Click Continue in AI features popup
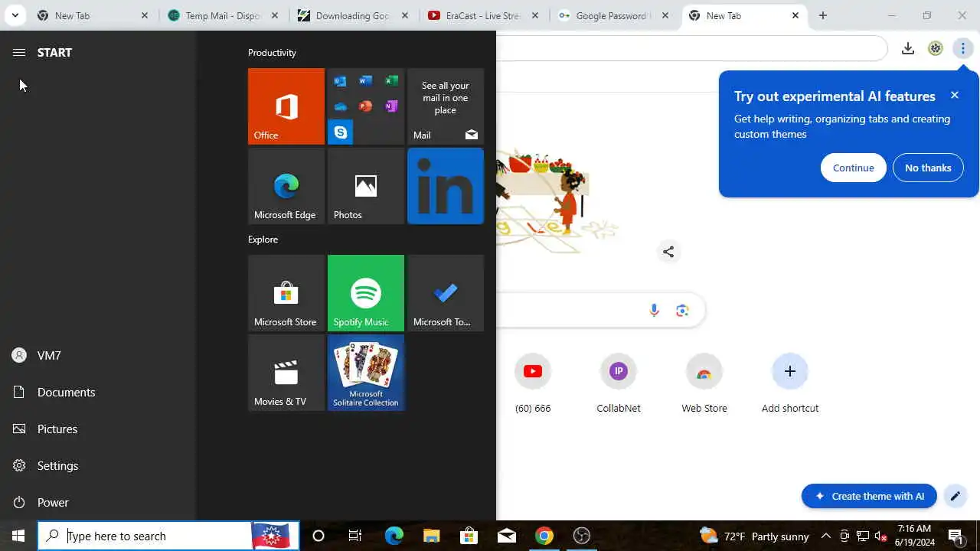This screenshot has height=551, width=980. pos(854,168)
